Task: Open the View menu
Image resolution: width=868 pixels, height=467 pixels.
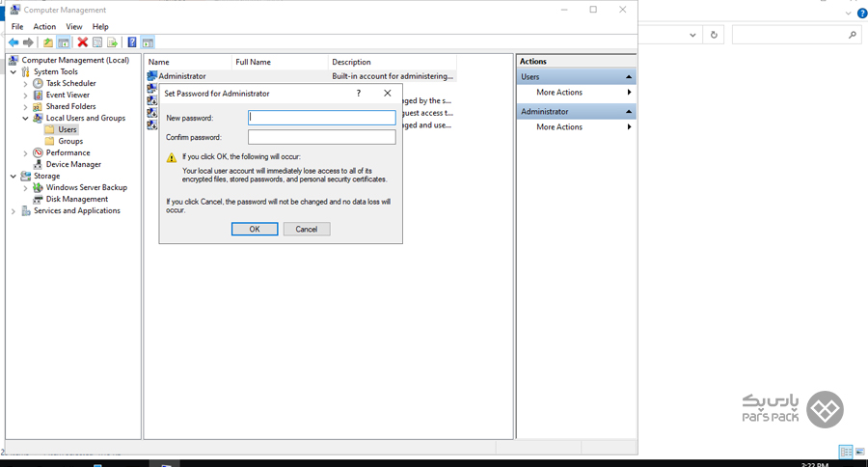Action: coord(73,27)
